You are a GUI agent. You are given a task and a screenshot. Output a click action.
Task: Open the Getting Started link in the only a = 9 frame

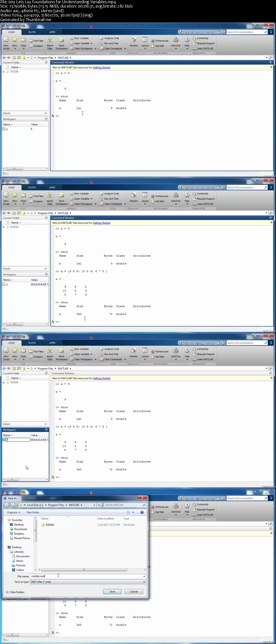[101, 67]
